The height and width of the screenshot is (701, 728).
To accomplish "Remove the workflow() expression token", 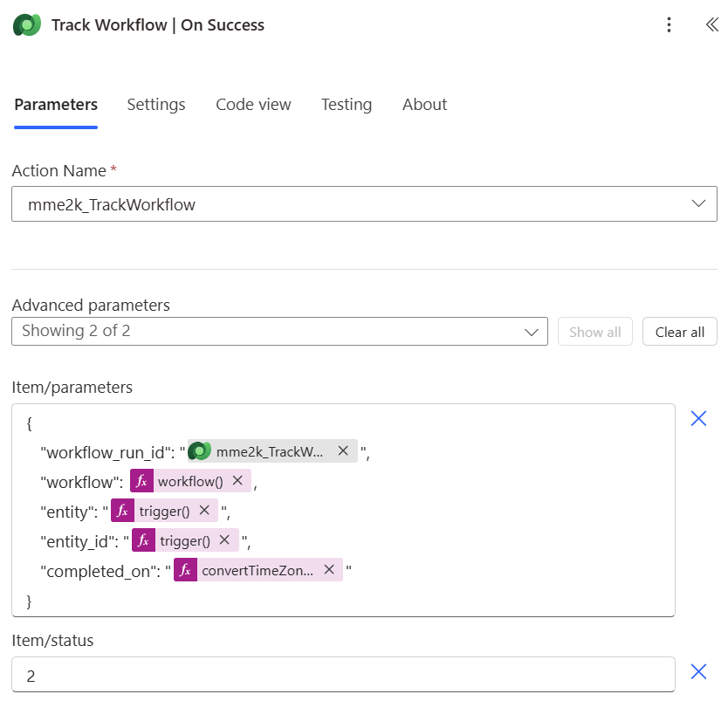I will click(x=237, y=481).
